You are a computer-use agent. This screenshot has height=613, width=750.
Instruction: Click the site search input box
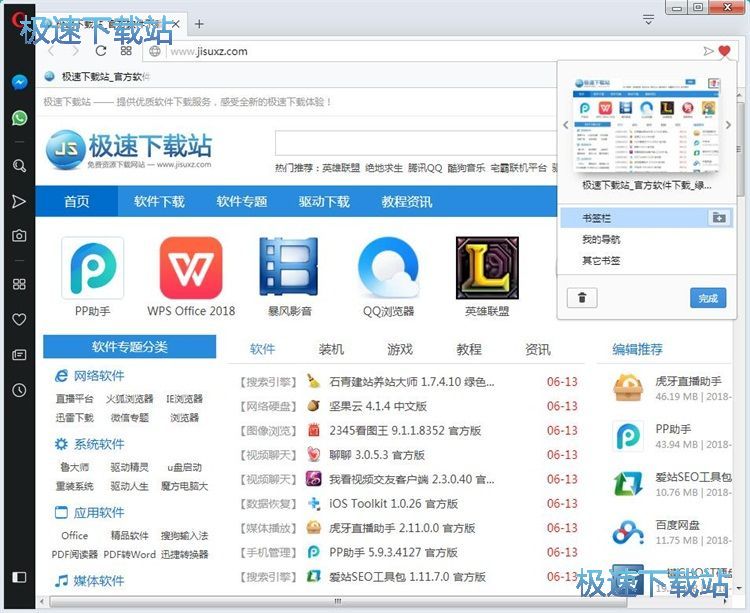tap(415, 143)
